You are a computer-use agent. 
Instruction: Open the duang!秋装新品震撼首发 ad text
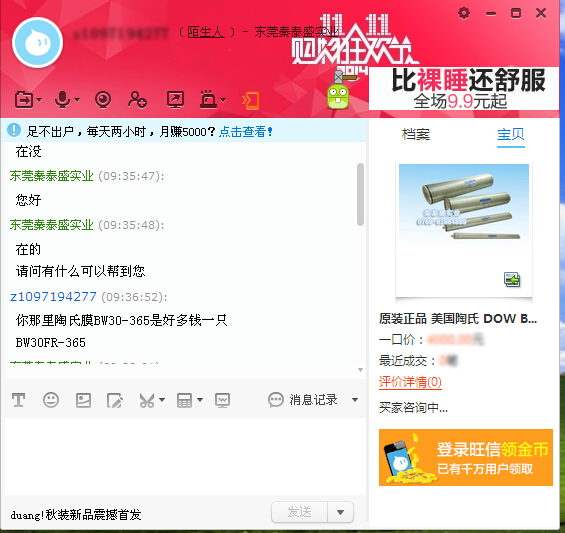tap(76, 515)
